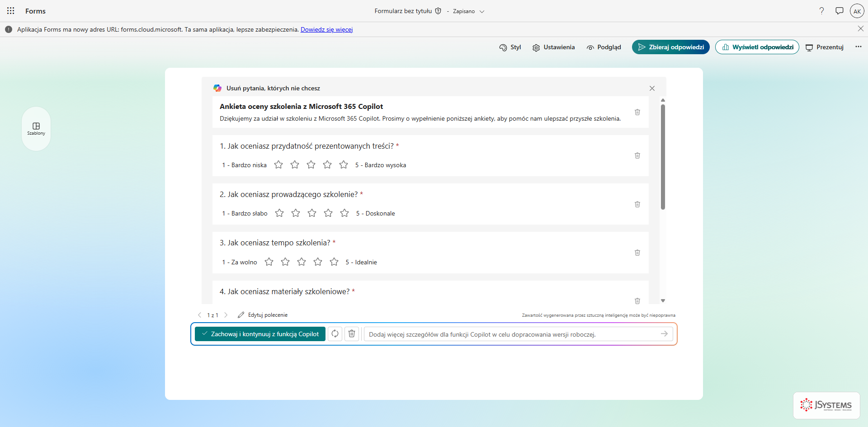This screenshot has width=868, height=427.
Task: Select first star for question 3
Action: point(269,262)
